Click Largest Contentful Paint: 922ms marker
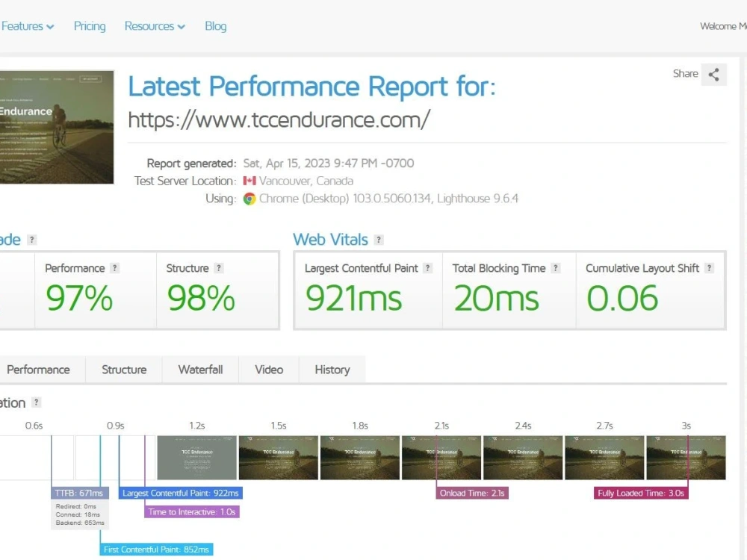Image resolution: width=747 pixels, height=560 pixels. [x=181, y=493]
